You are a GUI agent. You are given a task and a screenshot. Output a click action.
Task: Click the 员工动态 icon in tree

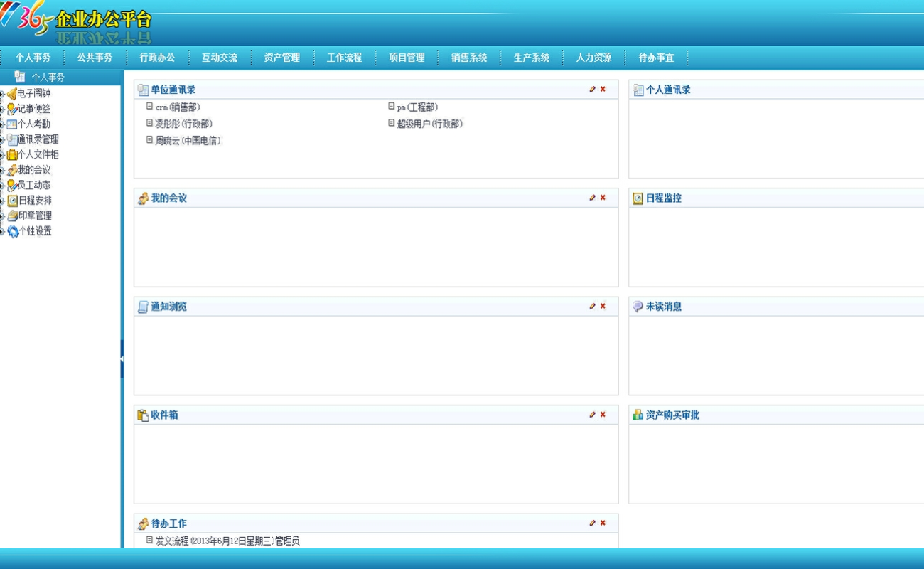[x=11, y=185]
